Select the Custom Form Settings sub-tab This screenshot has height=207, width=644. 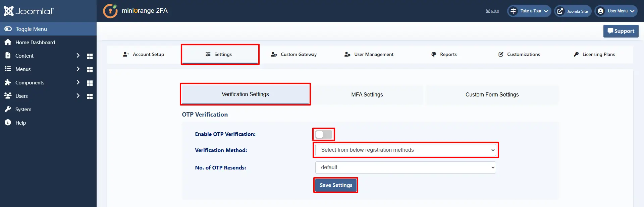click(492, 95)
